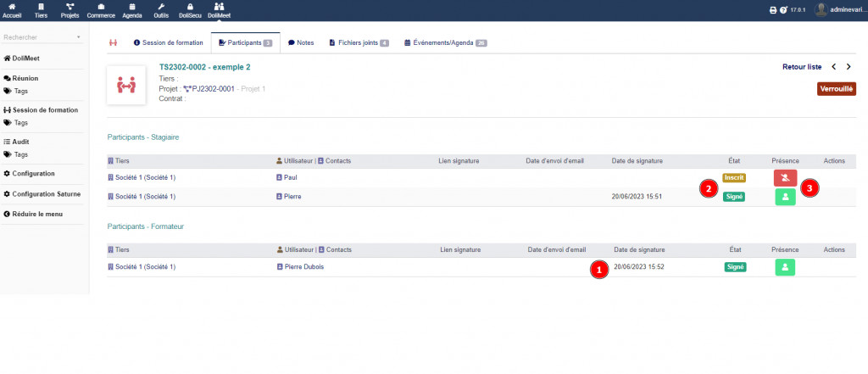This screenshot has height=374, width=868.
Task: Click the help icon near version 17.0.1
Action: (783, 10)
